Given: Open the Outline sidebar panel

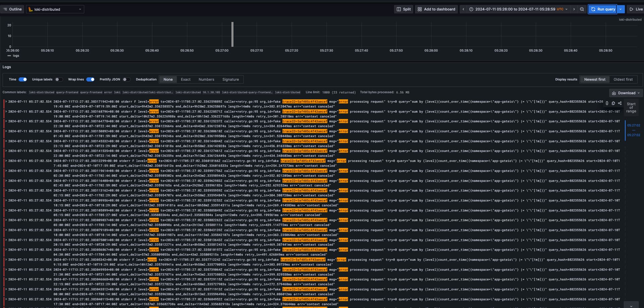Looking at the screenshot, I should [x=12, y=9].
